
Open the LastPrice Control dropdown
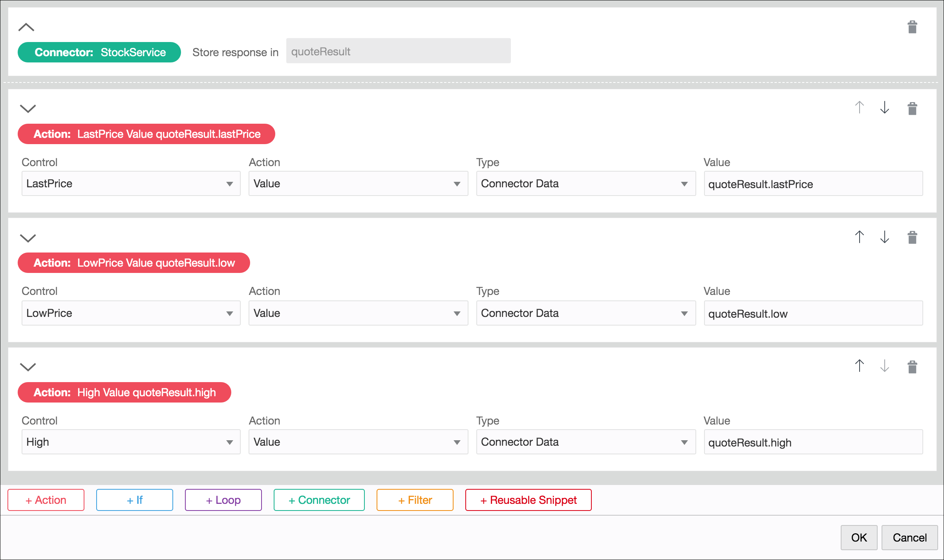(131, 183)
